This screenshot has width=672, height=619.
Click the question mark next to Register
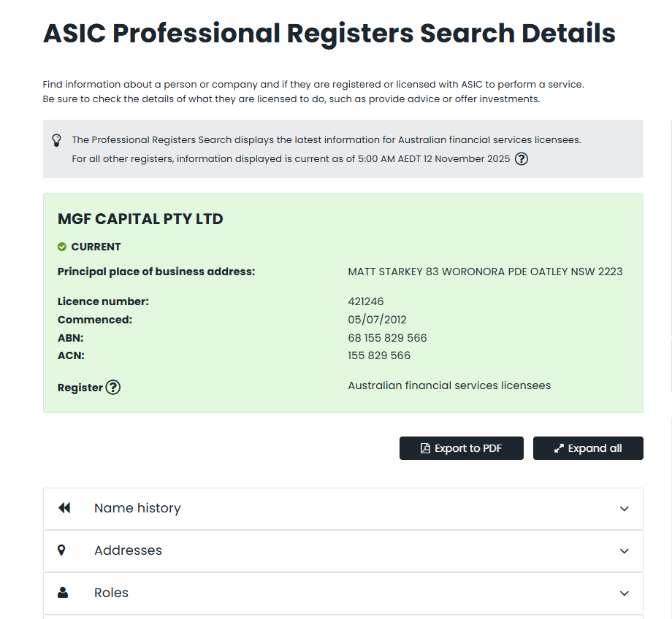(x=112, y=388)
